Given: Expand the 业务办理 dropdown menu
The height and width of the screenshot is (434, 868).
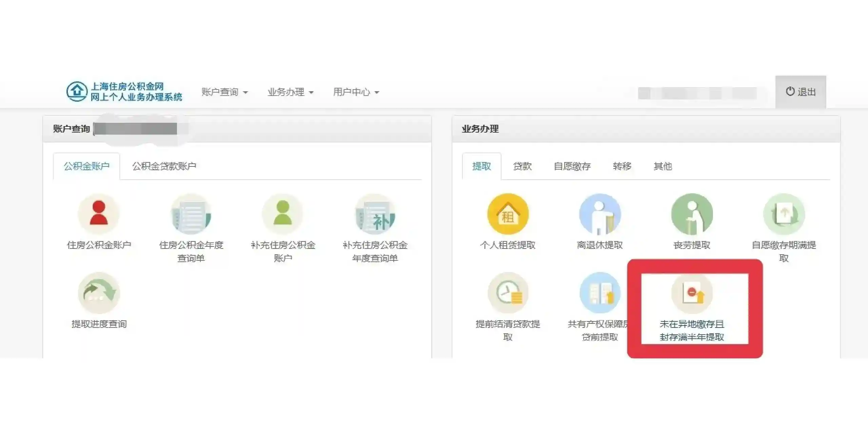Looking at the screenshot, I should (290, 92).
